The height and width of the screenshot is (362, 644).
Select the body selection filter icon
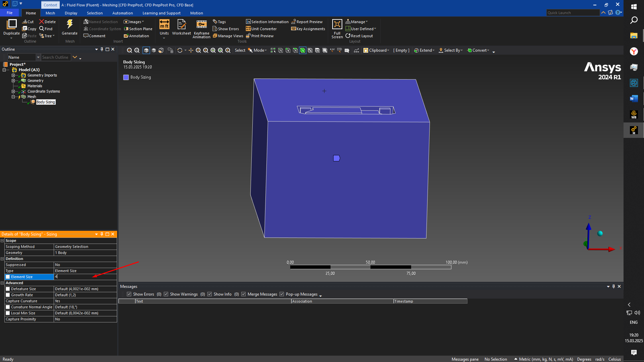click(303, 50)
